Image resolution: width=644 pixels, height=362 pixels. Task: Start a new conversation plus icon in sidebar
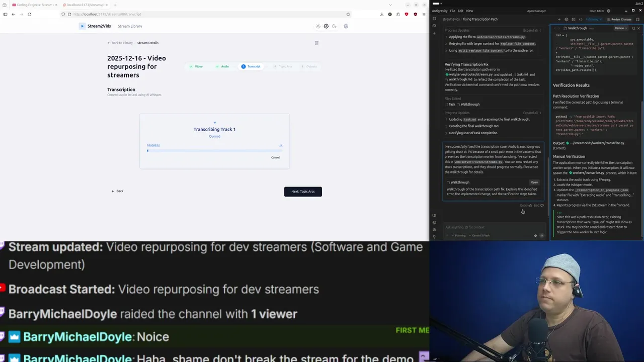coord(434,34)
